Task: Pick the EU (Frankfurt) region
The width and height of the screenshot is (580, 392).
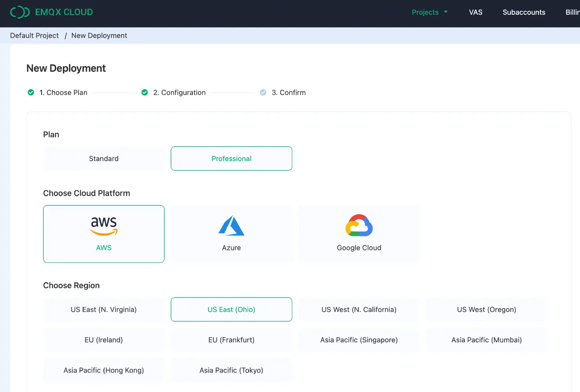Action: [x=231, y=340]
